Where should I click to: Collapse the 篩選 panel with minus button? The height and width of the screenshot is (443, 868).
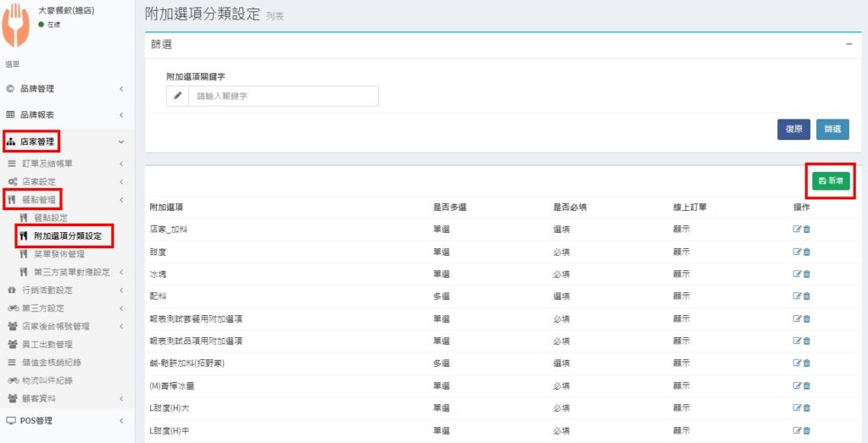849,44
